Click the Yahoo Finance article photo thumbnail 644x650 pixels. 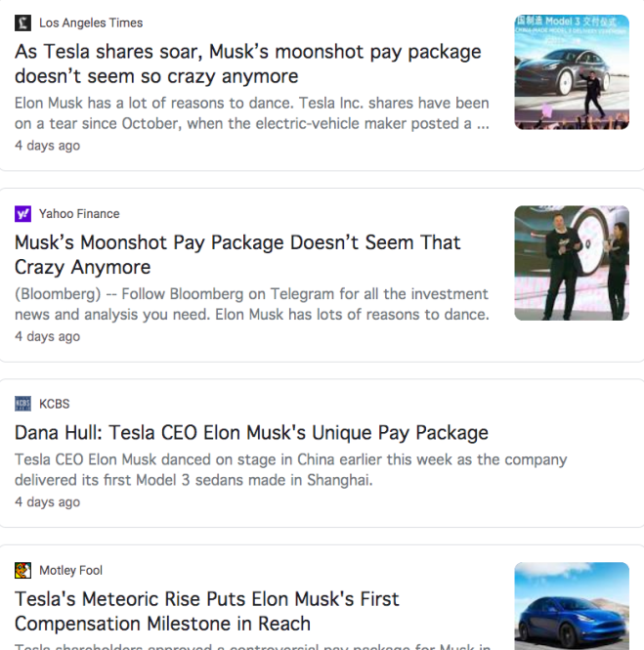(x=571, y=263)
